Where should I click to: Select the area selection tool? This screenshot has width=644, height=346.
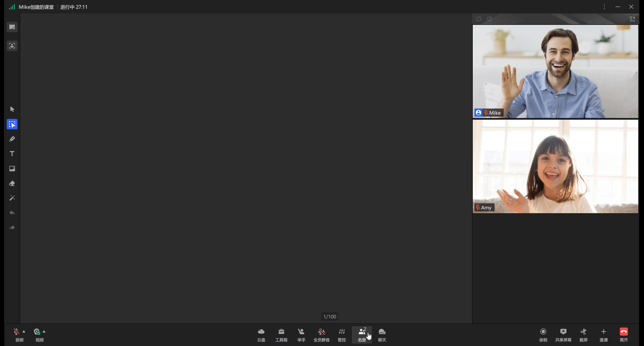pyautogui.click(x=12, y=124)
